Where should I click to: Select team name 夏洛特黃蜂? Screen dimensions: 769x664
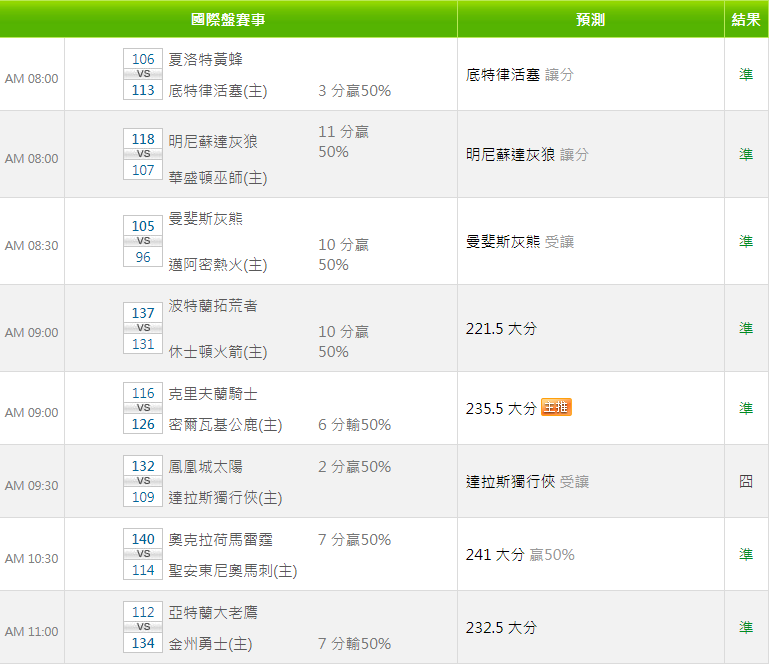coord(205,59)
